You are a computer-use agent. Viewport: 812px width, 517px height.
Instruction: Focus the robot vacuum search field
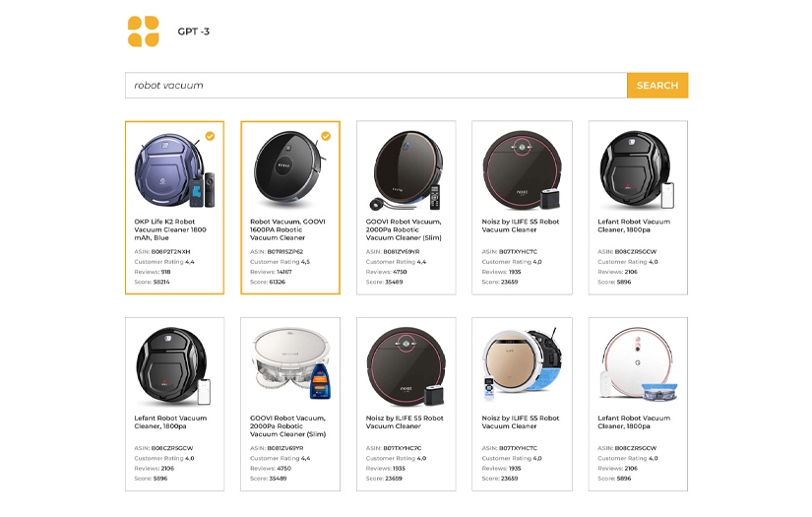point(375,86)
